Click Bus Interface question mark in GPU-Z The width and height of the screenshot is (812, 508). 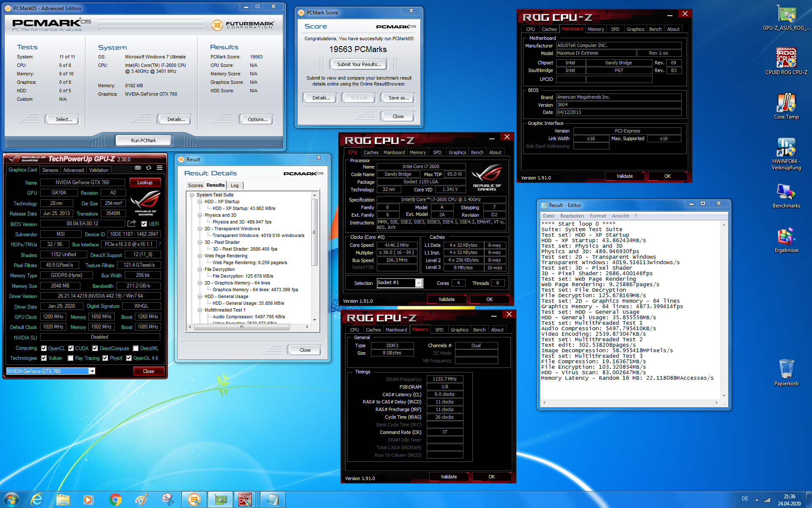[x=159, y=244]
